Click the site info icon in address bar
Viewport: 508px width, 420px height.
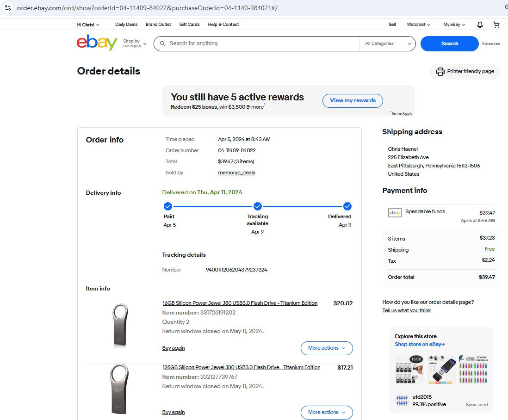pyautogui.click(x=8, y=8)
